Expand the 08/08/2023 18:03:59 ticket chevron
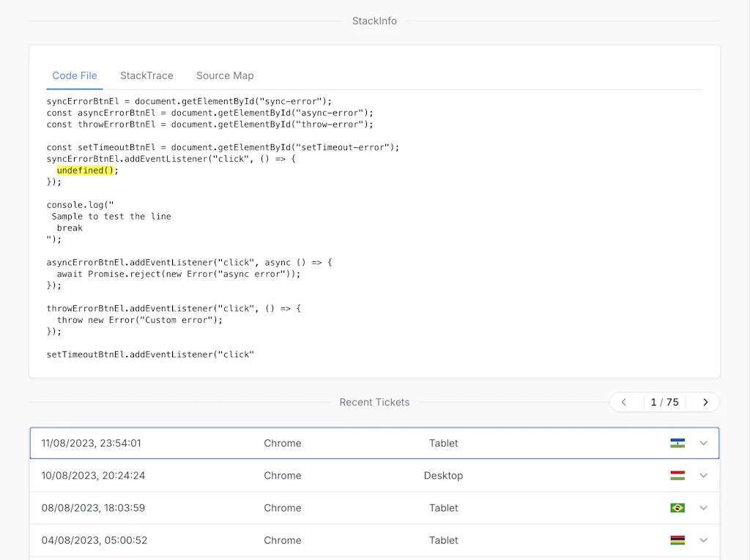 tap(704, 507)
